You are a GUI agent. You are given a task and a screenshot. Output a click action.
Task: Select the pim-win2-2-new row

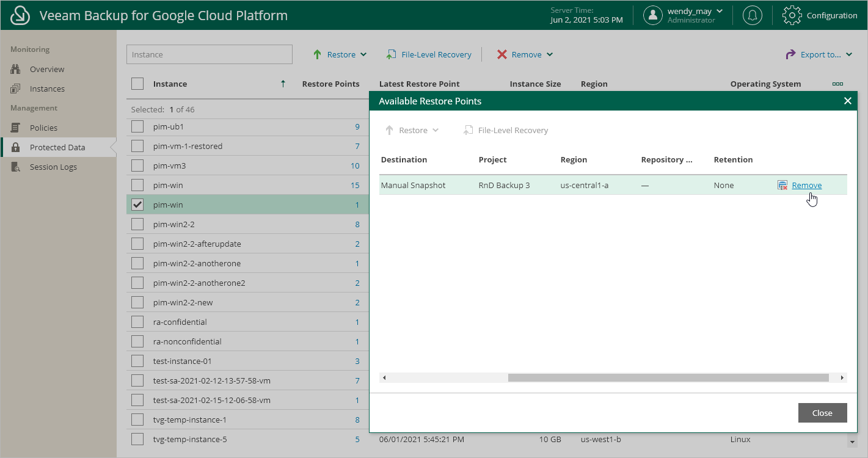tap(247, 302)
